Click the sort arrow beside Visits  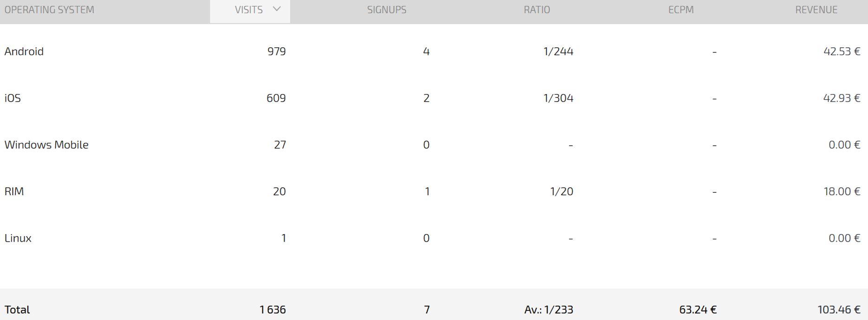pos(277,9)
